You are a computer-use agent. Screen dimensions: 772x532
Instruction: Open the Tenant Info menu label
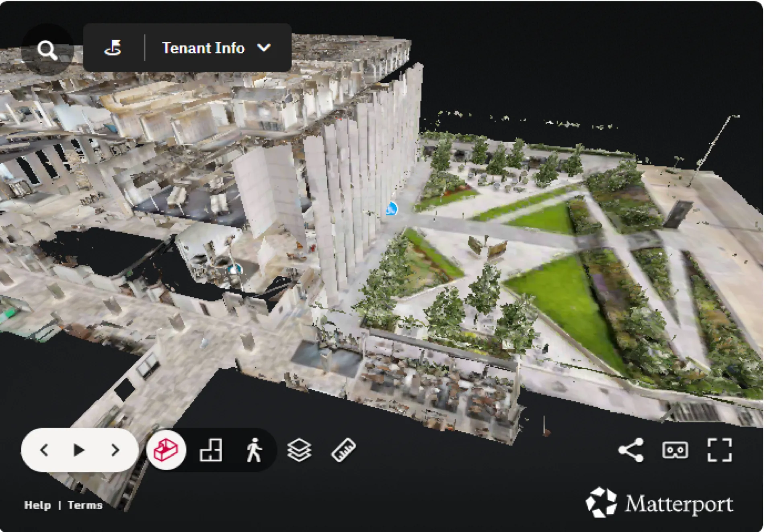coord(203,48)
